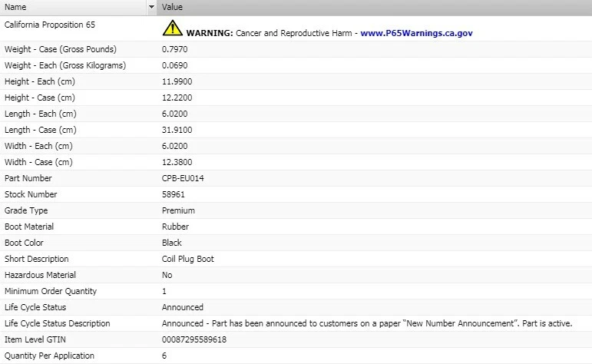Select the California Proposition 65 row label
This screenshot has height=364, width=592.
click(x=50, y=25)
